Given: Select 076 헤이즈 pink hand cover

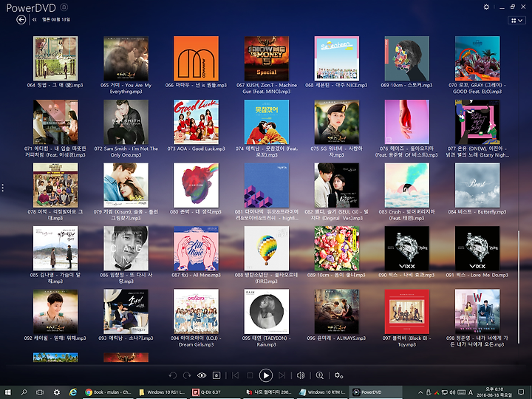Looking at the screenshot, I should [407, 122].
